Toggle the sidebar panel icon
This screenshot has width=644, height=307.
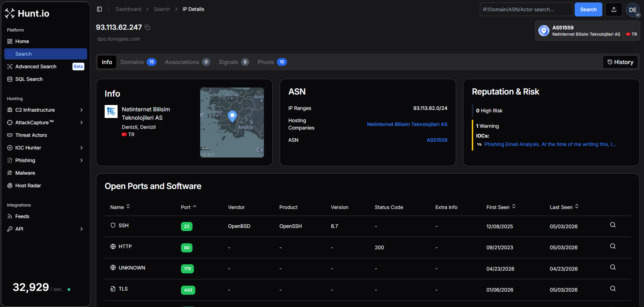[99, 9]
